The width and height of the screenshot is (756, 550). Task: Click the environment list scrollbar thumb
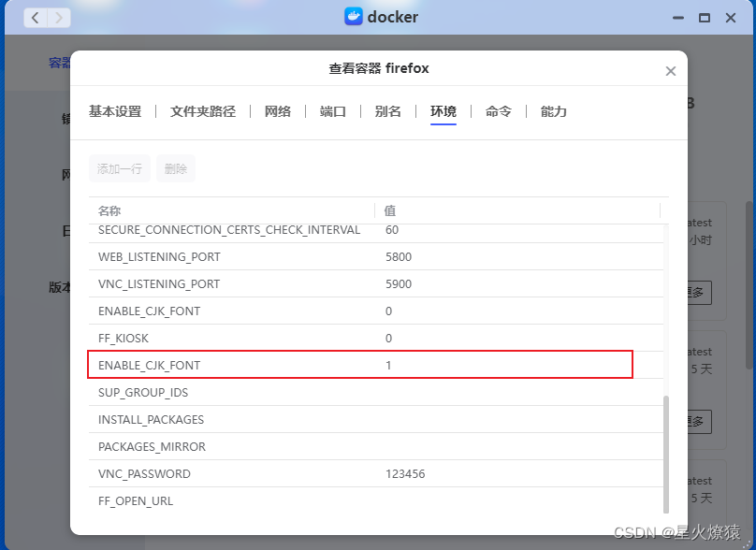pos(666,455)
